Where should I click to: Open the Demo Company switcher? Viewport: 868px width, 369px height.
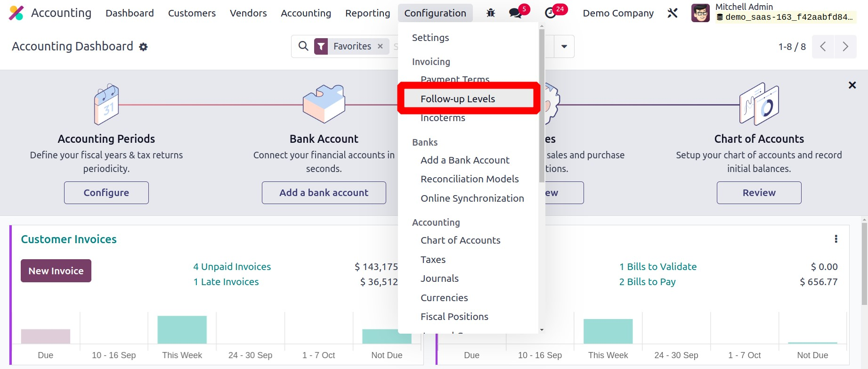tap(618, 13)
